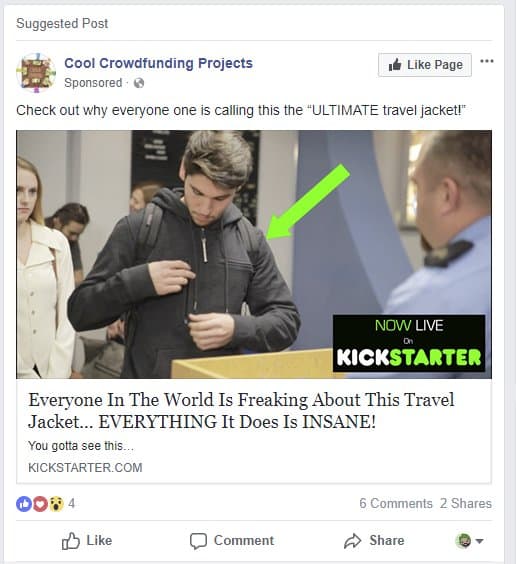Click the Like Page button
The image size is (516, 564).
pos(425,65)
